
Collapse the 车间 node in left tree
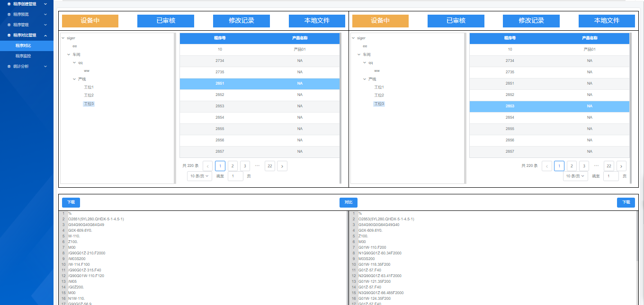point(68,54)
